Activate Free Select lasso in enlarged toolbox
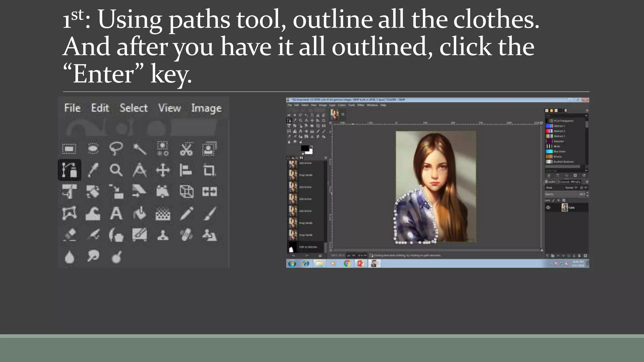The height and width of the screenshot is (362, 644). 116,148
